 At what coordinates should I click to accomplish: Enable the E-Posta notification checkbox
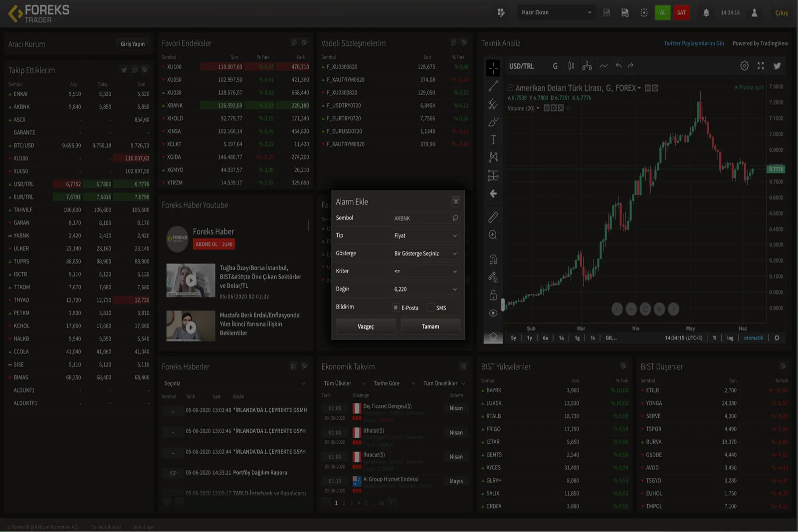point(396,308)
